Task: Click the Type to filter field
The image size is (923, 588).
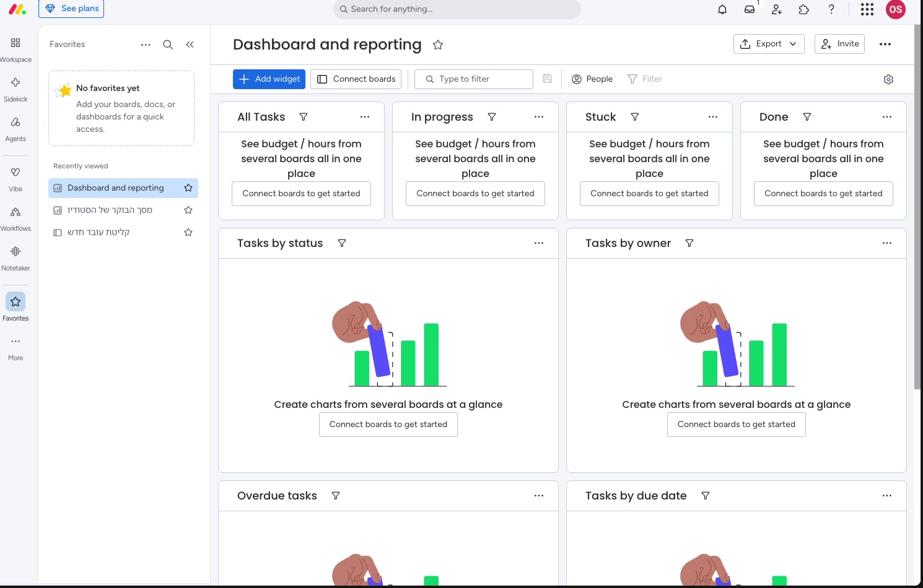Action: click(474, 79)
